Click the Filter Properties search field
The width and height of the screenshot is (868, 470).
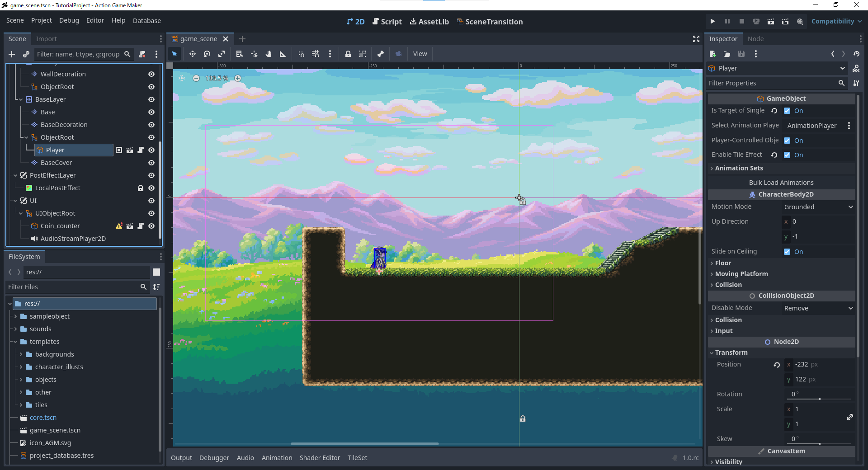(x=777, y=83)
